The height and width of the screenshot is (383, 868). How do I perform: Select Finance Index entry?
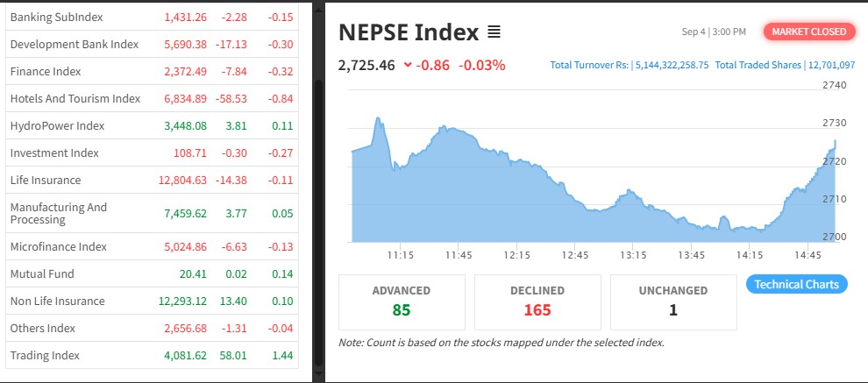(x=45, y=72)
